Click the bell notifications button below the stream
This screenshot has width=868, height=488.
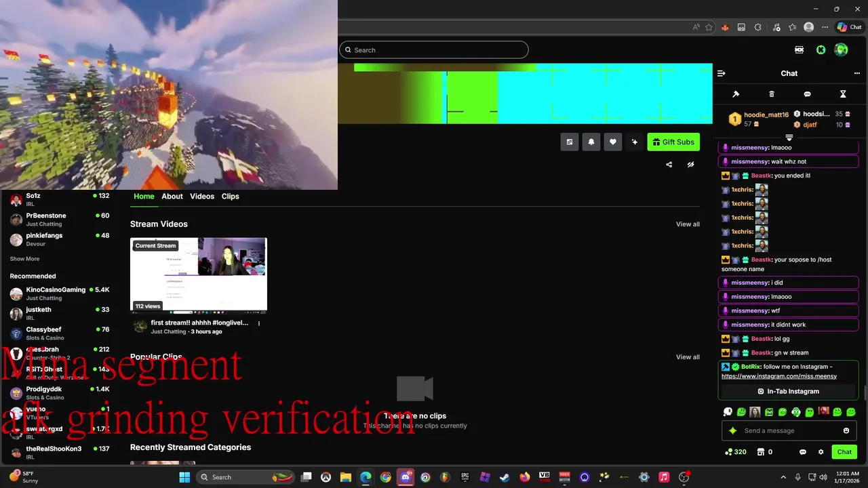pyautogui.click(x=591, y=142)
